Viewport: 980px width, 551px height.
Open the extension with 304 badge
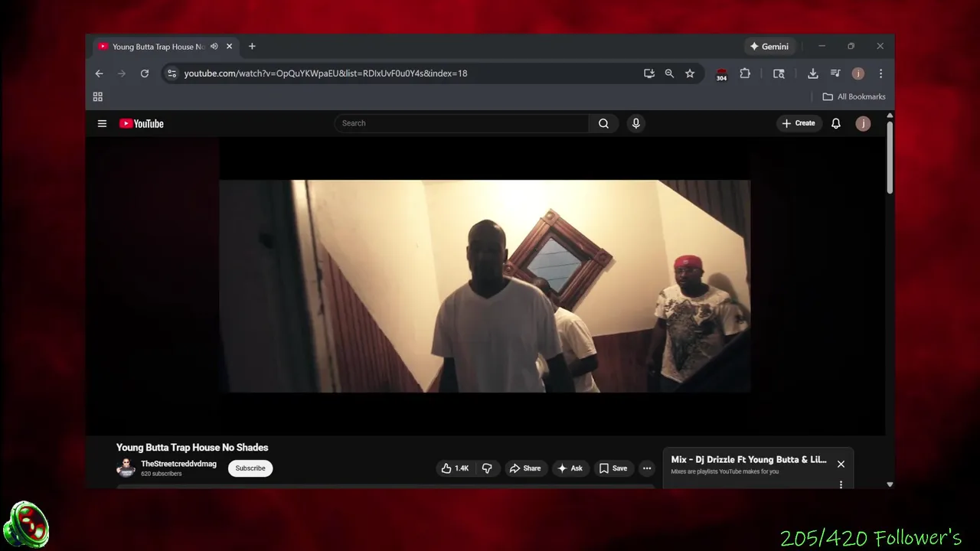(x=721, y=74)
